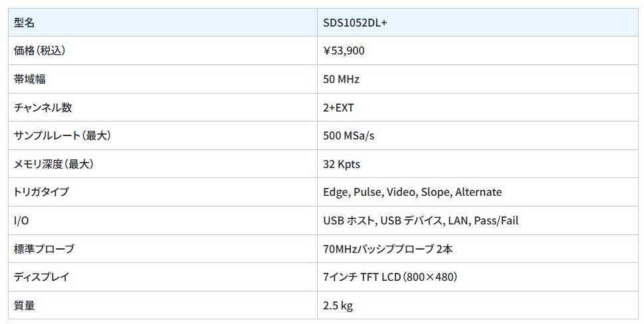Click the 500 MSa/s sample rate value
The height and width of the screenshot is (324, 644).
[349, 135]
